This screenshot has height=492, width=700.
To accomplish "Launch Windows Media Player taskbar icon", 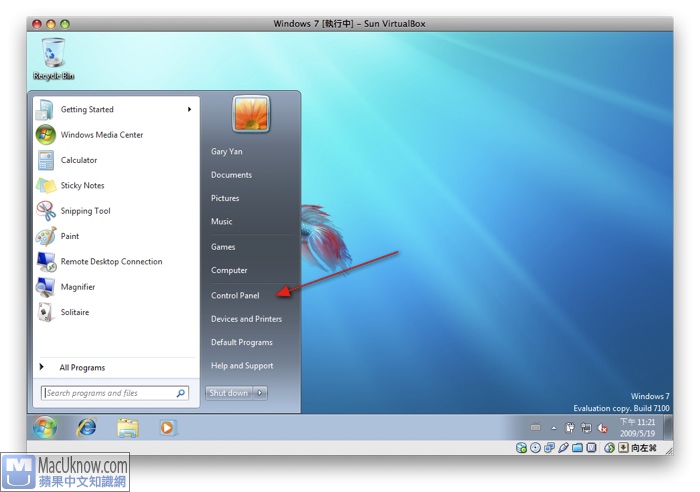I will coord(167,428).
